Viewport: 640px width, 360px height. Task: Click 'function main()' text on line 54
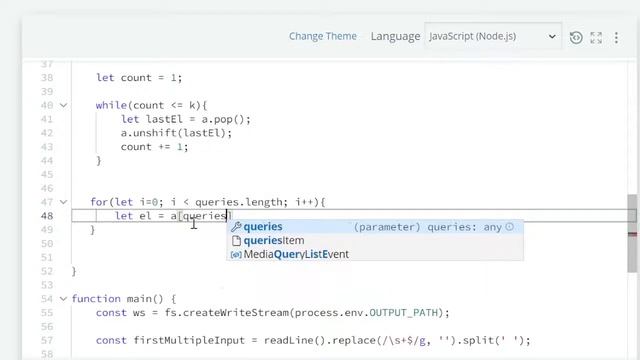(x=118, y=299)
